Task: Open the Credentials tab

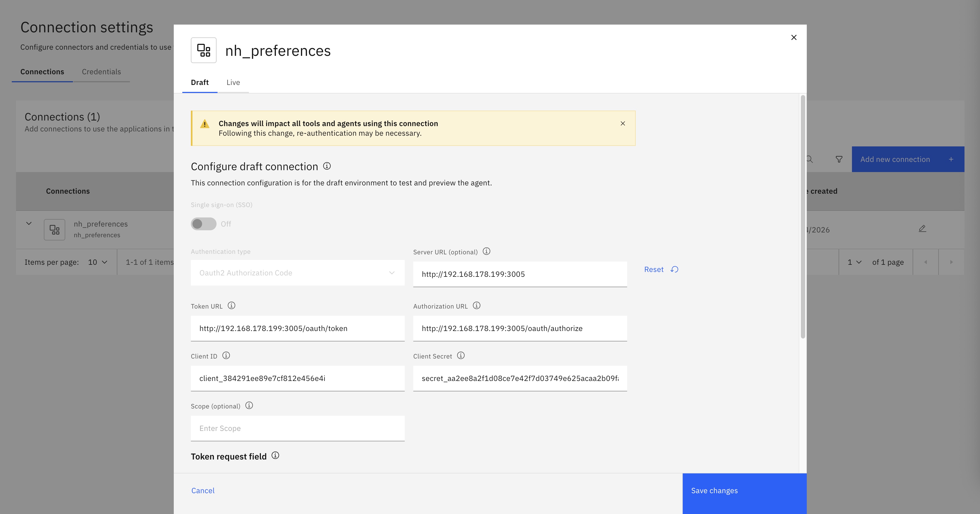Action: point(101,72)
